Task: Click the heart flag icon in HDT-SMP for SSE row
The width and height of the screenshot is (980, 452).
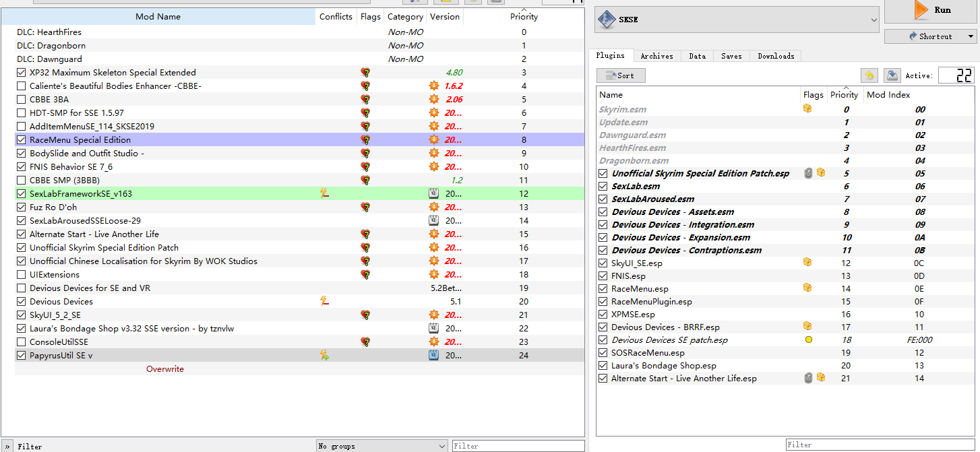Action: [365, 113]
